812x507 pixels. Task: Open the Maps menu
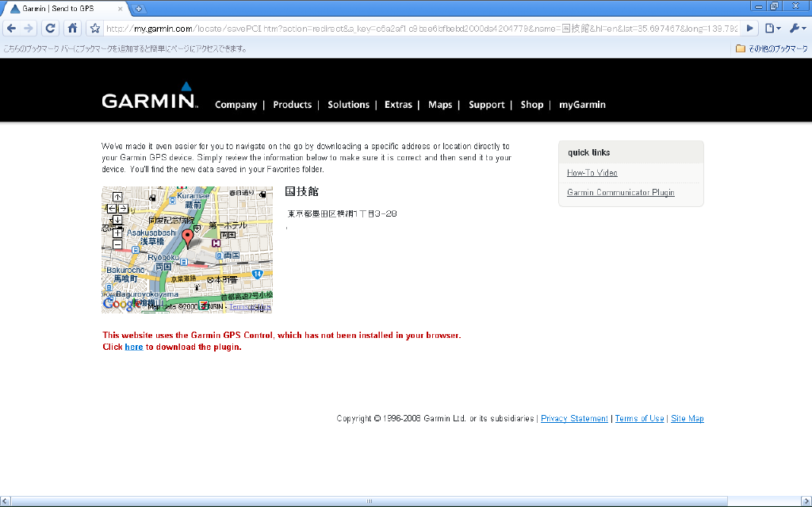[440, 105]
